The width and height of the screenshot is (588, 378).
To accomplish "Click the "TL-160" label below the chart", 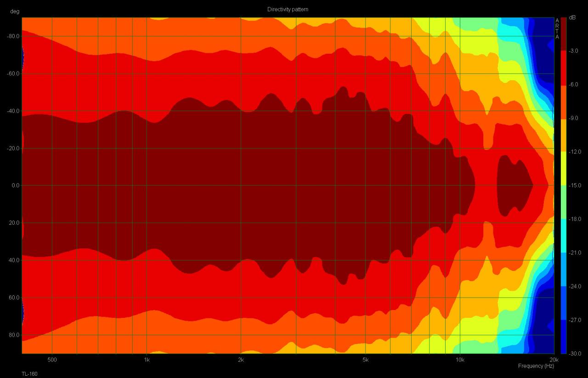I will click(30, 374).
